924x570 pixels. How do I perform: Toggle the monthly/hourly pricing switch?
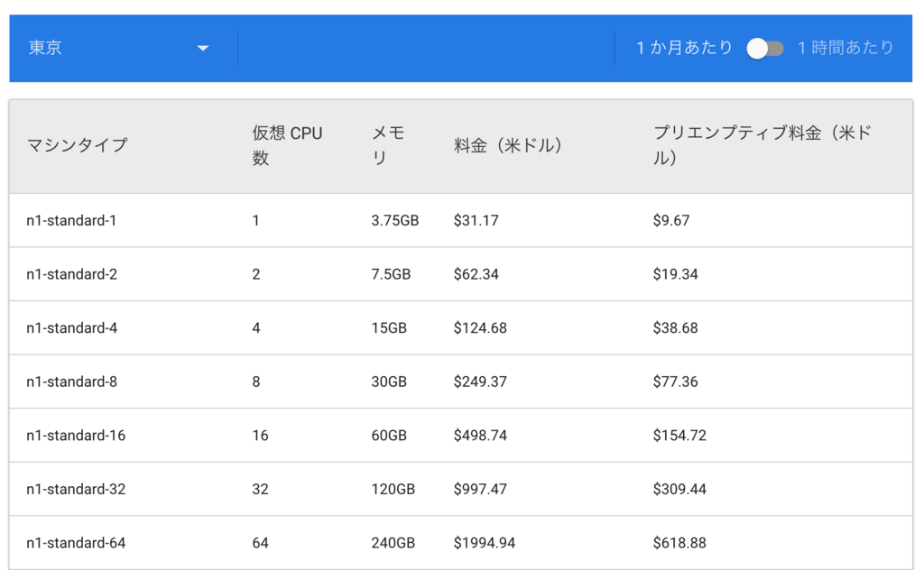[x=765, y=49]
